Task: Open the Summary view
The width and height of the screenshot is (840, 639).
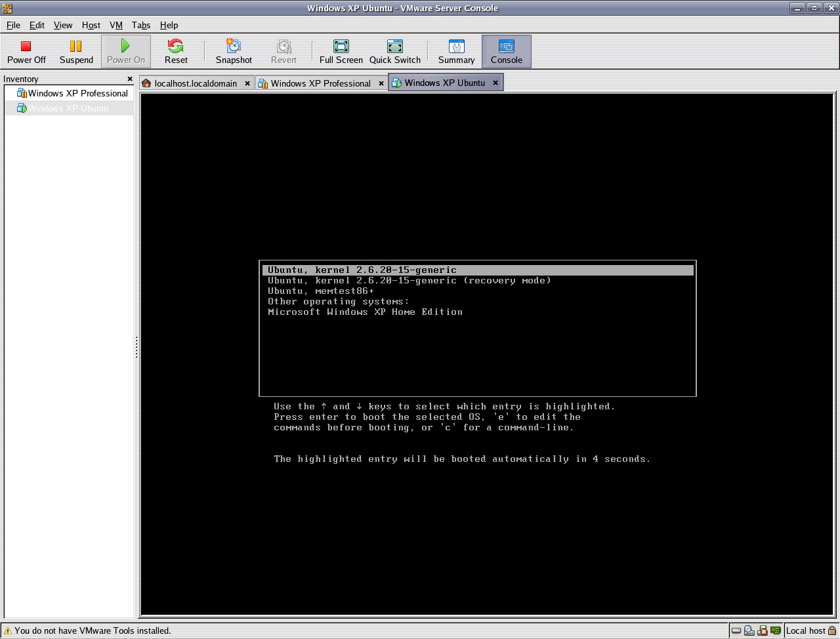Action: [456, 51]
